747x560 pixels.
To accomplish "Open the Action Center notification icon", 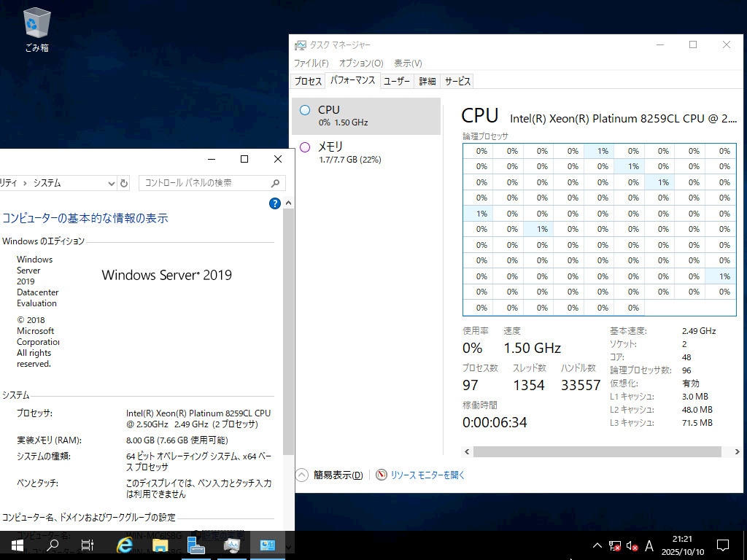I will tap(723, 545).
